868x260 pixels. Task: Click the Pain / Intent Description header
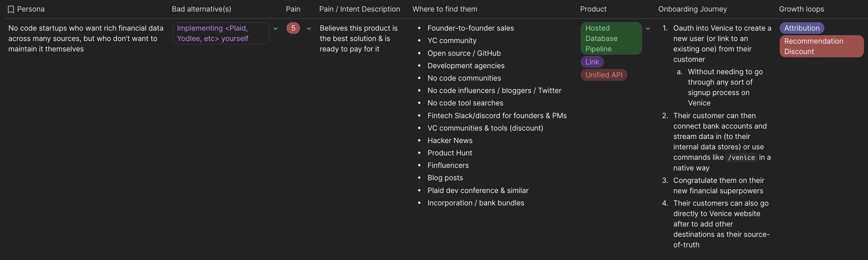[359, 9]
